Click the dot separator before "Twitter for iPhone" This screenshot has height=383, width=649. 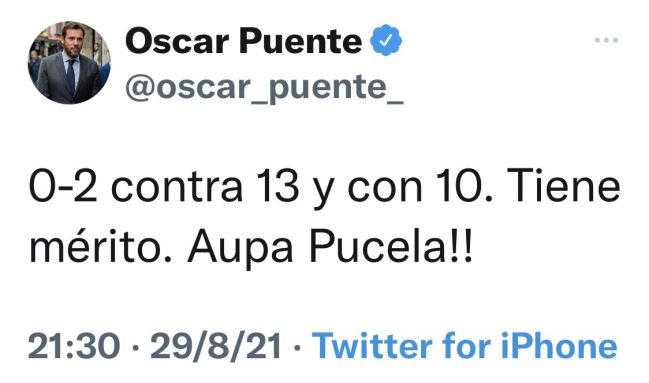pos(297,346)
